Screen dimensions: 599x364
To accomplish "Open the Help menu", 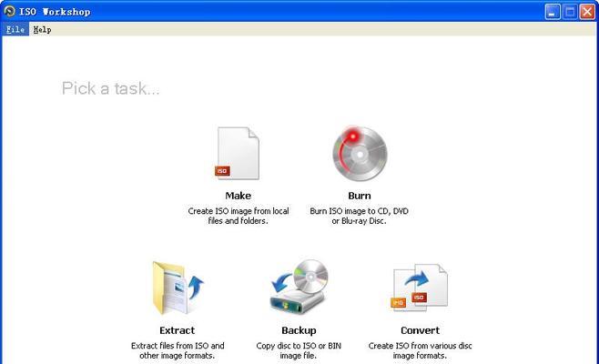I will point(42,29).
